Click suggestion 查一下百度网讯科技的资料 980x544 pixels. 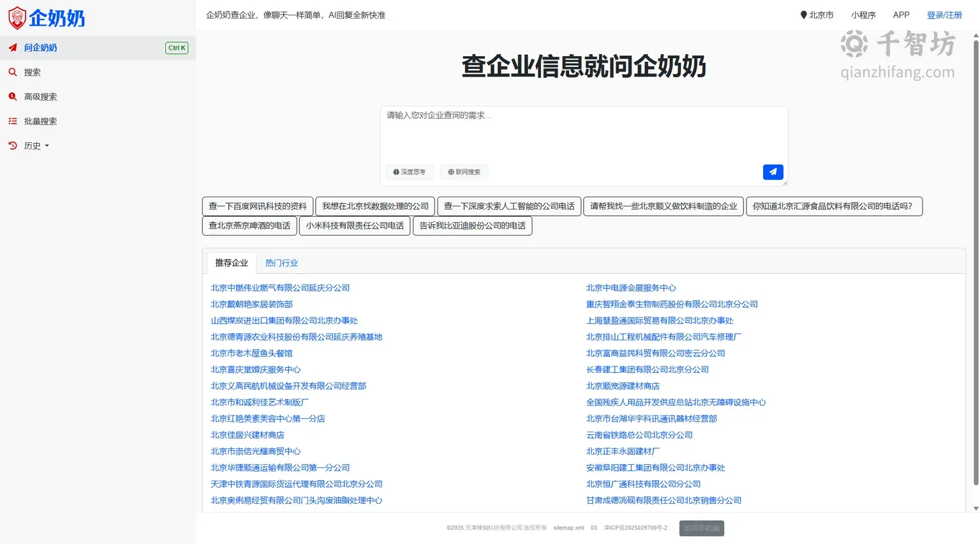258,206
